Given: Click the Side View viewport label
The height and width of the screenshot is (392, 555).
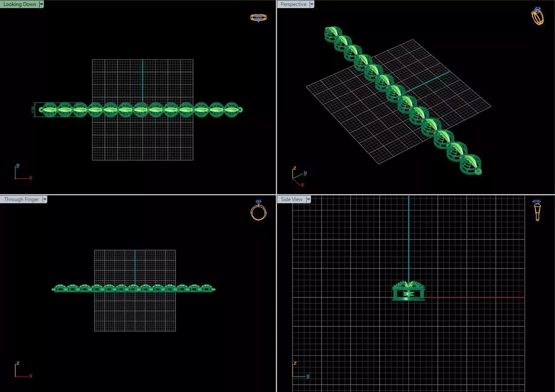Looking at the screenshot, I should (291, 199).
